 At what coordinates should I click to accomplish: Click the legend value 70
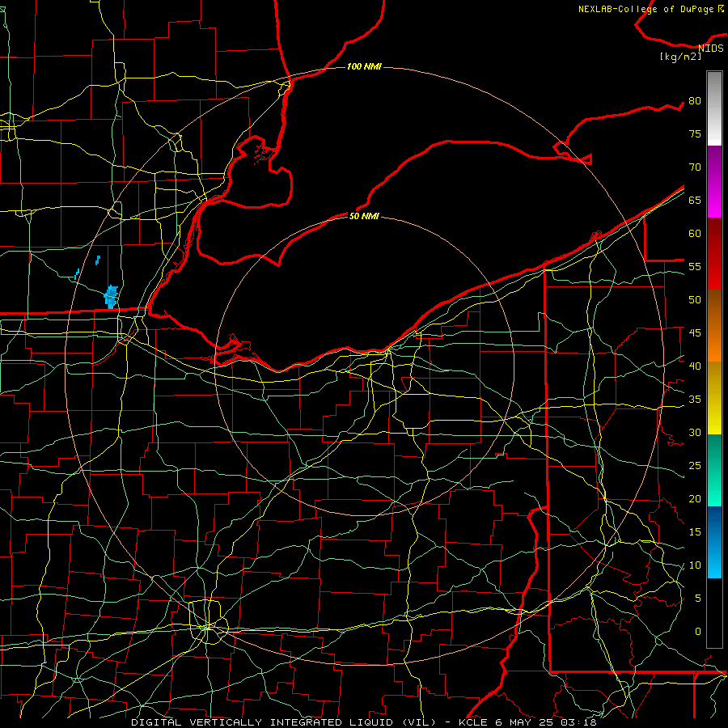pos(695,167)
